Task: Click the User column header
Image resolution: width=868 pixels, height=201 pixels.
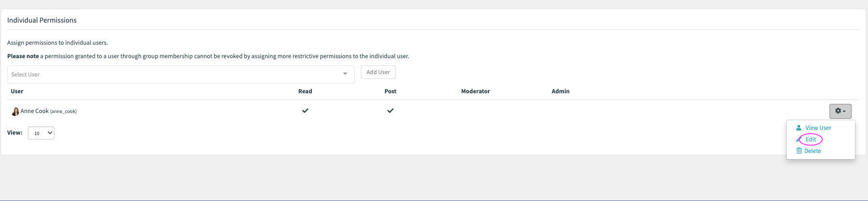Action: tap(17, 91)
